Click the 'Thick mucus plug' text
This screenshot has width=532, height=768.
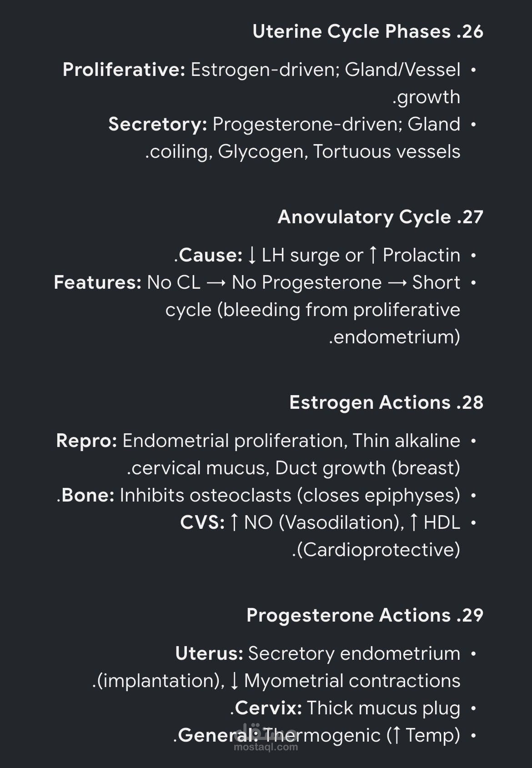[x=383, y=708]
